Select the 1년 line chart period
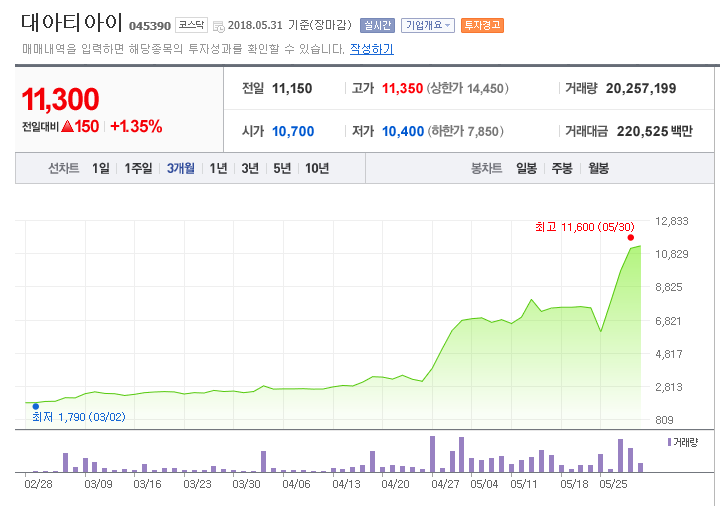This screenshot has width=720, height=506. [x=218, y=169]
